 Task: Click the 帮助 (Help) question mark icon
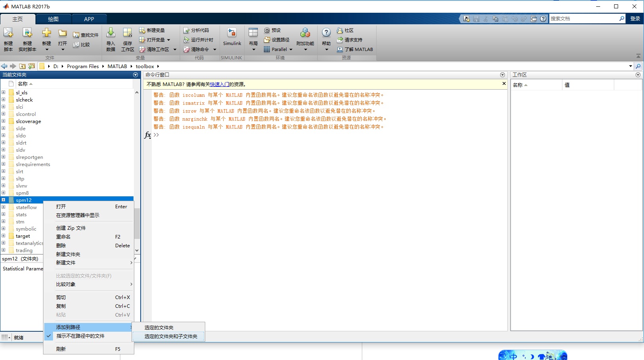pyautogui.click(x=326, y=33)
